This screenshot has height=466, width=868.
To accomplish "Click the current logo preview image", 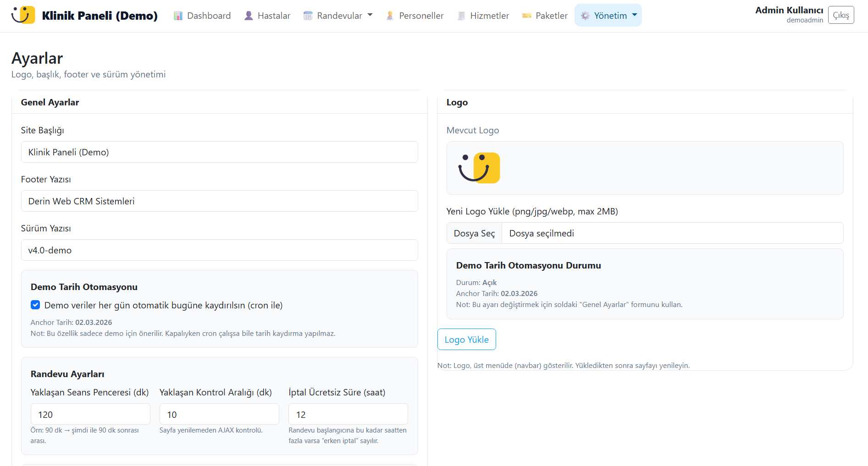I will point(479,168).
